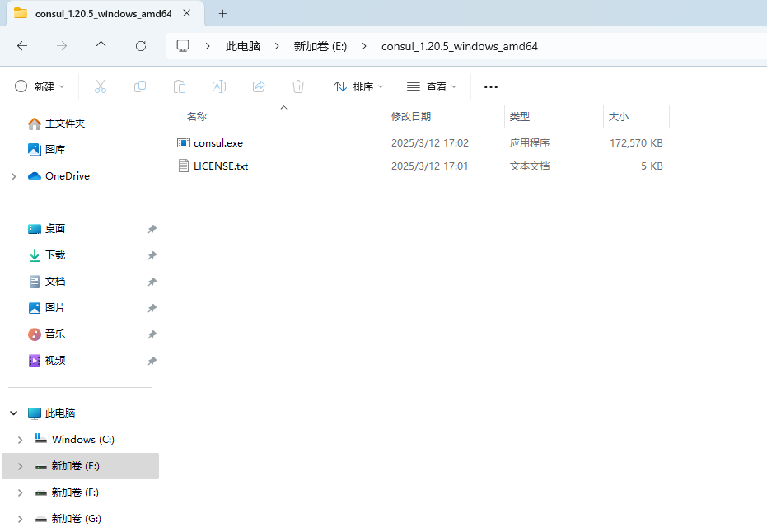Add a new tab with plus button

click(x=222, y=13)
